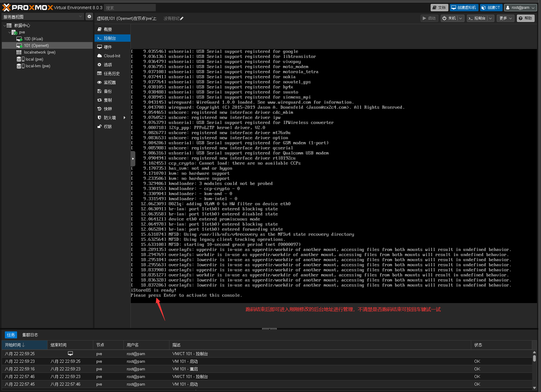Open the Cloud-Init section
This screenshot has width=541, height=392.
(x=112, y=56)
